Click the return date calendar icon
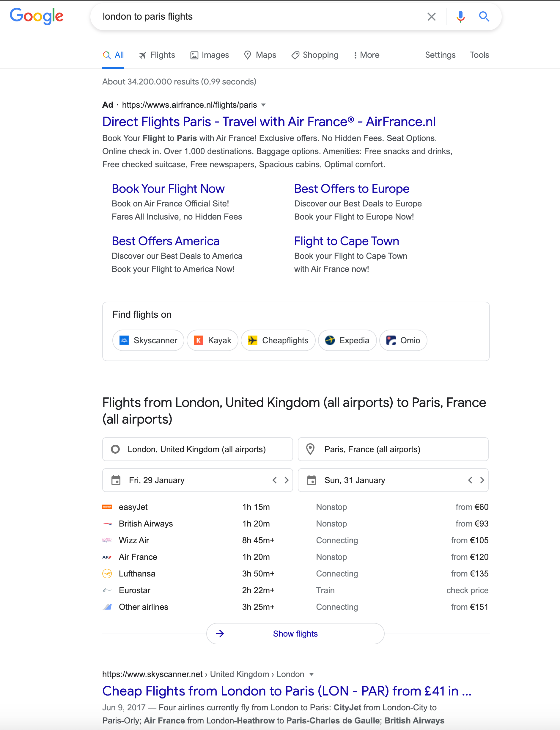Image resolution: width=560 pixels, height=730 pixels. click(311, 480)
